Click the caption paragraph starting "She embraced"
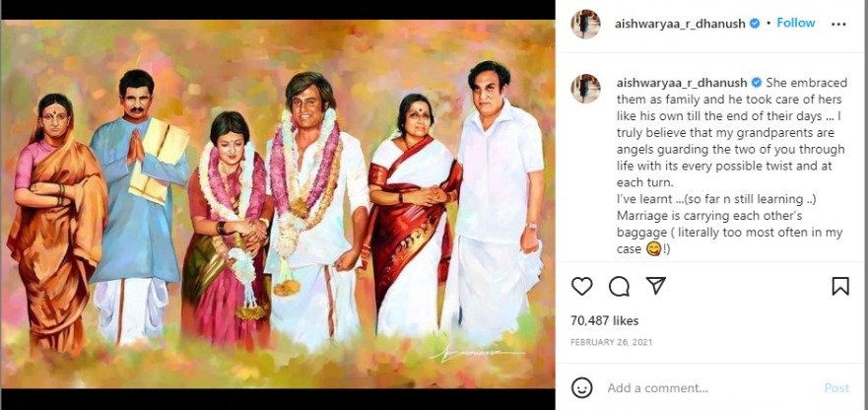The height and width of the screenshot is (410, 868). pos(709,148)
